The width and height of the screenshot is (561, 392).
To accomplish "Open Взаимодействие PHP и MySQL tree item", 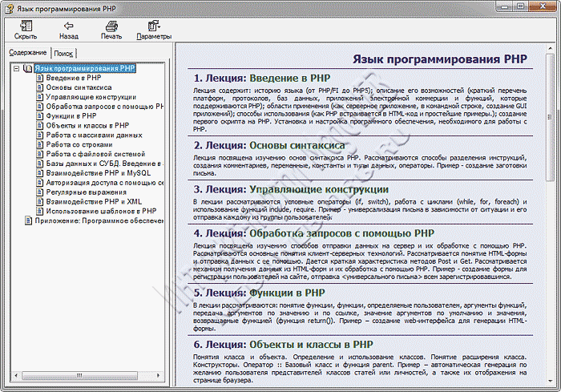I will [x=99, y=173].
